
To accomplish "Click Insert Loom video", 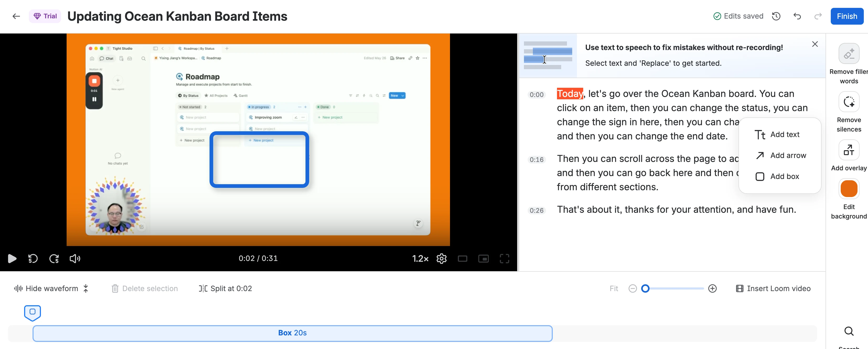I will (x=773, y=288).
